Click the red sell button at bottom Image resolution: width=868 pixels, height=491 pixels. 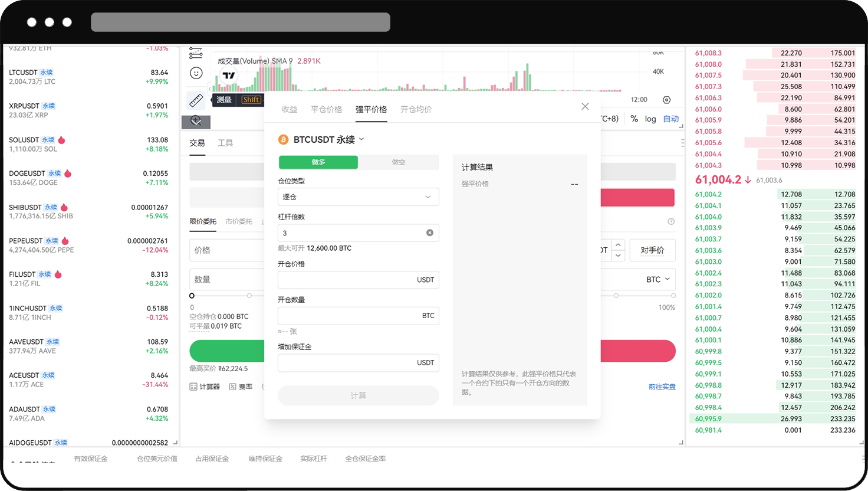(x=638, y=351)
